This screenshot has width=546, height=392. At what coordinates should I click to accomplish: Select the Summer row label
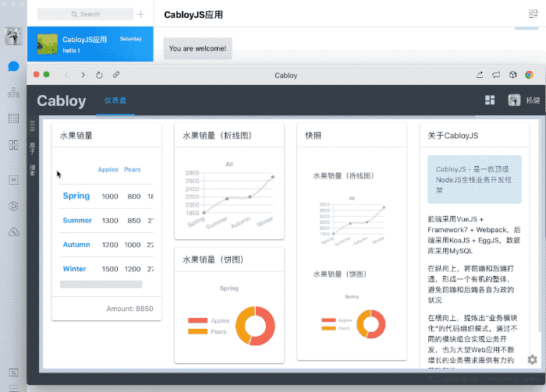(x=77, y=221)
